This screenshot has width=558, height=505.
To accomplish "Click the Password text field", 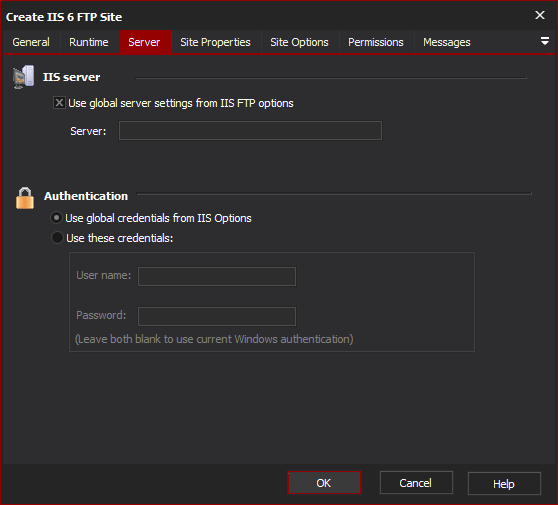I will (x=217, y=316).
